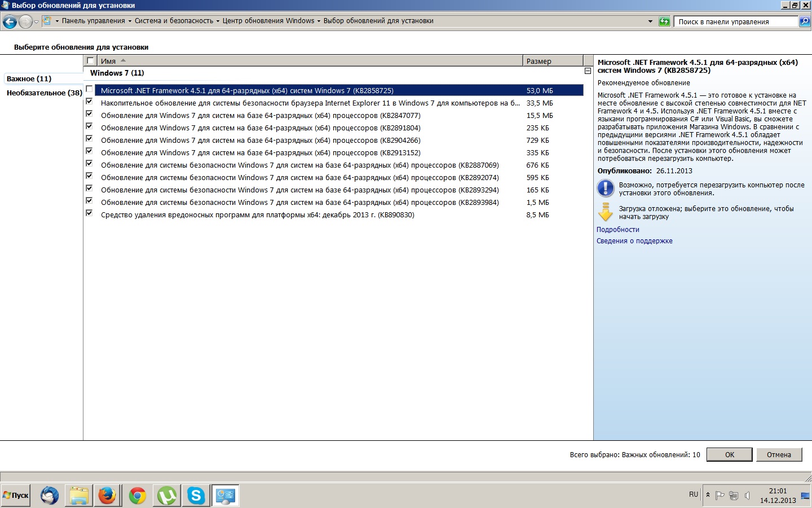Open the 'Подробности' link
Screen dimensions: 812x508
pyautogui.click(x=618, y=230)
